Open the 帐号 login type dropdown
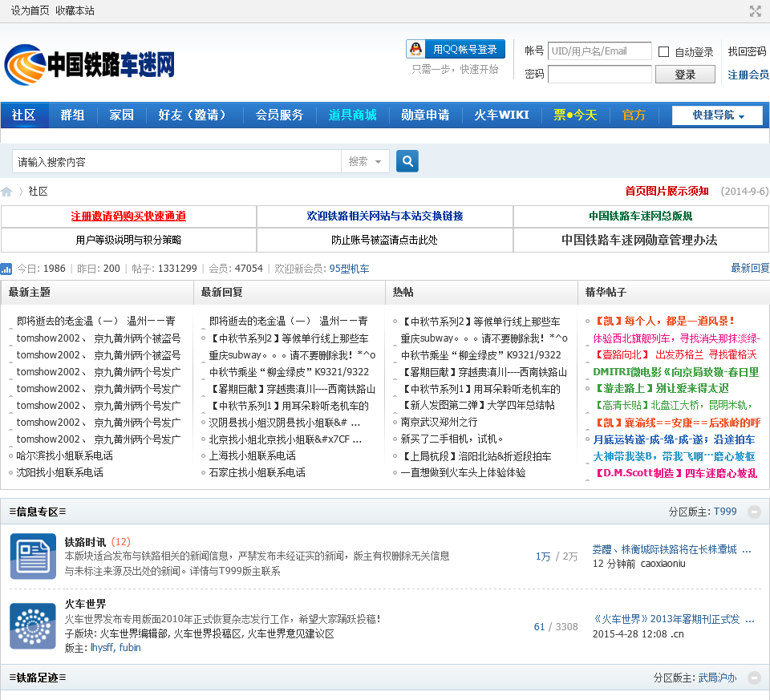 click(534, 51)
